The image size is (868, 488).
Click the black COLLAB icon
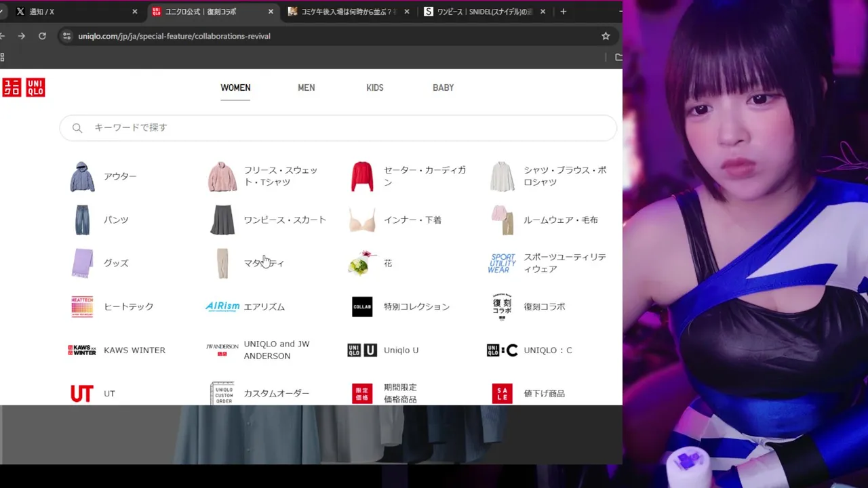(362, 306)
